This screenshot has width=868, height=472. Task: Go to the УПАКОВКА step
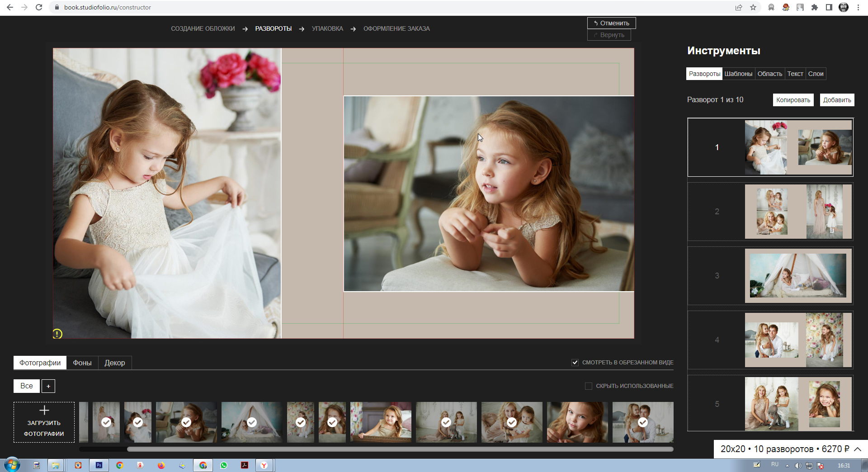tap(327, 28)
